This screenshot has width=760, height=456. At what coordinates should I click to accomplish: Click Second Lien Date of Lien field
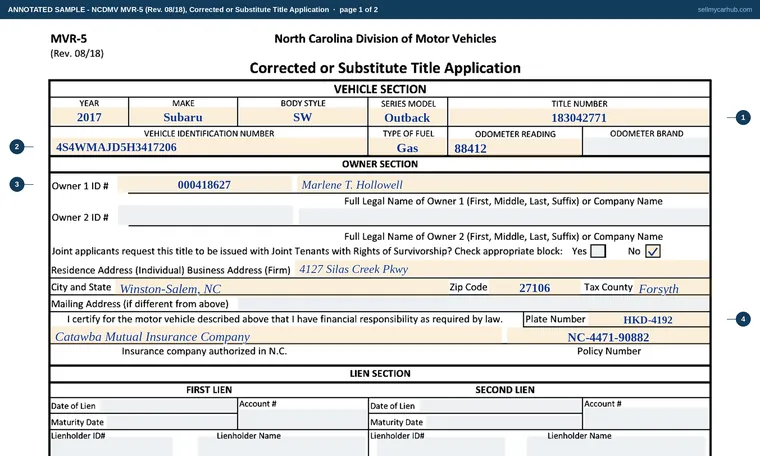499,406
